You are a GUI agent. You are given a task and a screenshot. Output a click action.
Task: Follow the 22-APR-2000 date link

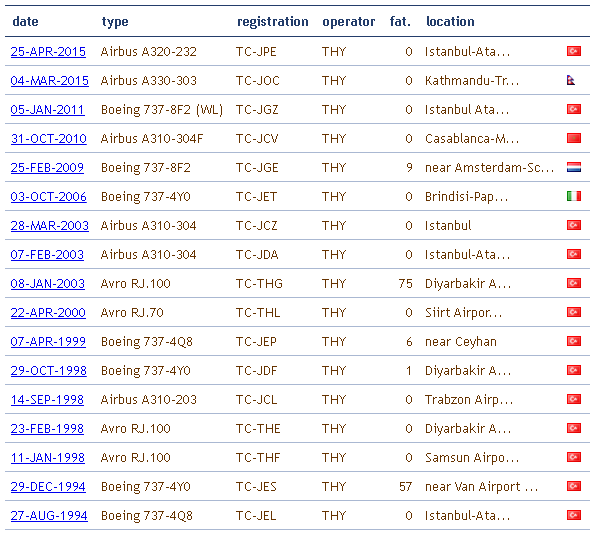point(48,312)
